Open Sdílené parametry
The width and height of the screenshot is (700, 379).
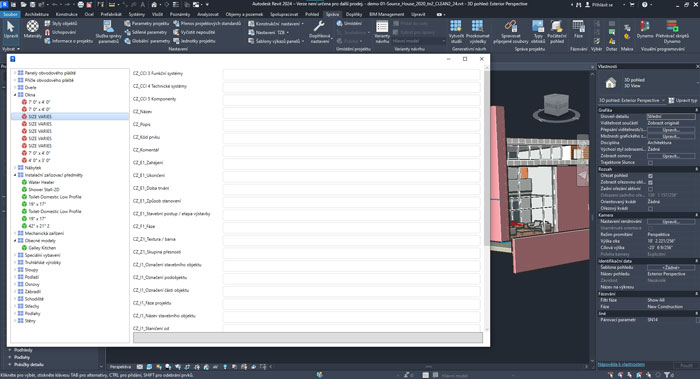[146, 32]
